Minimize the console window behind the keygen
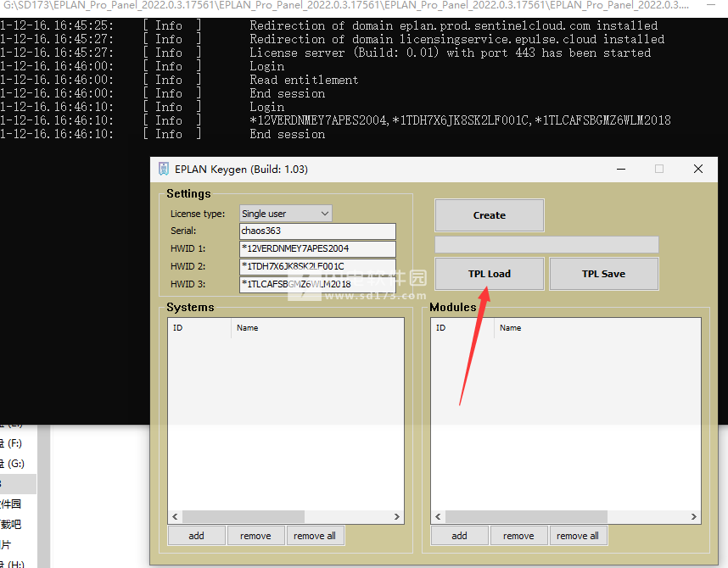This screenshot has width=728, height=568. (x=711, y=5)
